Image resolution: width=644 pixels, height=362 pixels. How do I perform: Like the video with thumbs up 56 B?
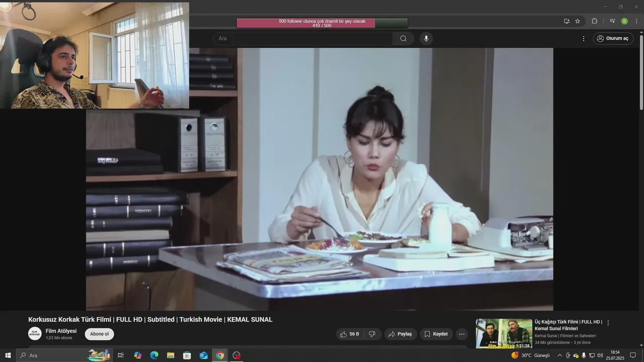[350, 334]
